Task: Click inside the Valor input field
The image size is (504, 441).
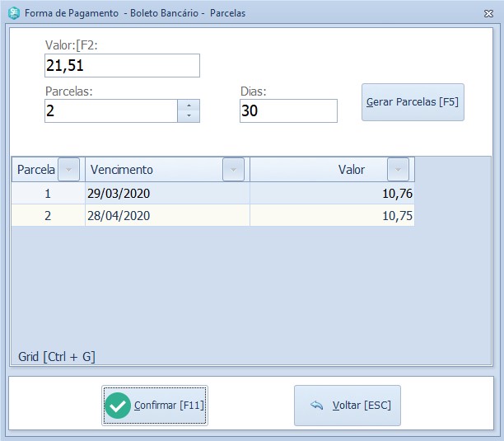Action: [x=122, y=66]
